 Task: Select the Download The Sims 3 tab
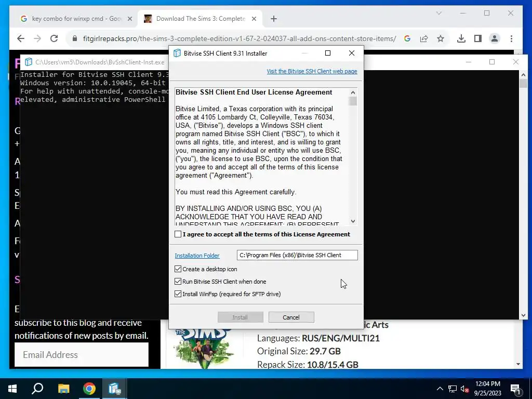coord(201,19)
